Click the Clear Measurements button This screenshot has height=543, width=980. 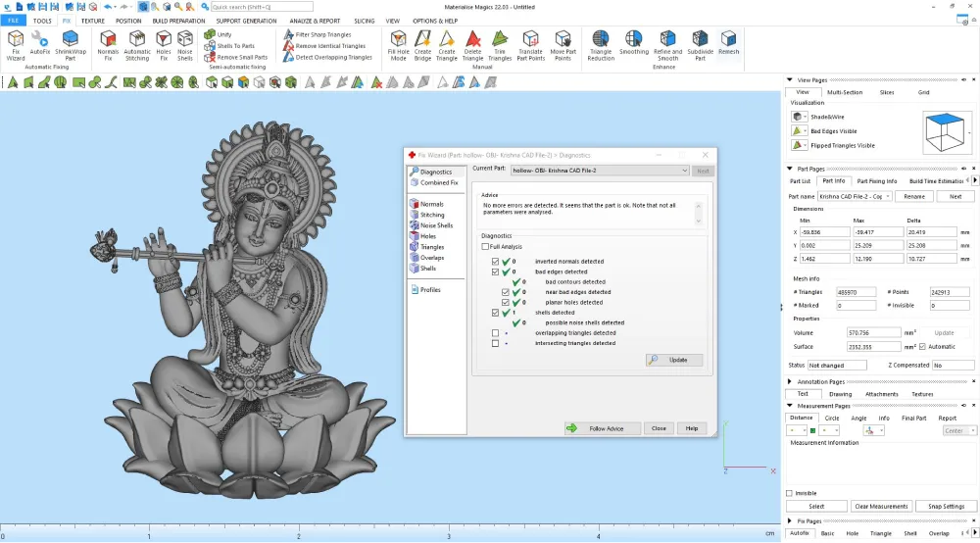click(x=881, y=506)
